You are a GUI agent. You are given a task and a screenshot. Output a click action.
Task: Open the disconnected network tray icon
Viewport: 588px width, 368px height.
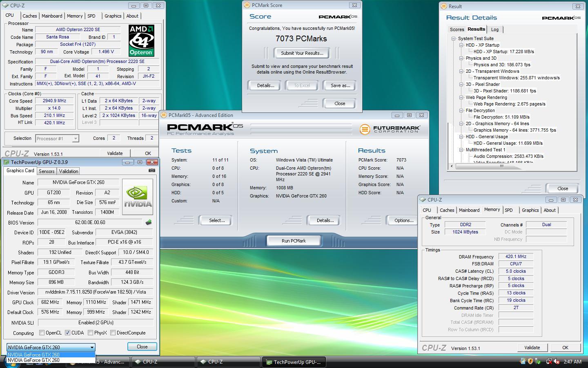click(x=549, y=361)
